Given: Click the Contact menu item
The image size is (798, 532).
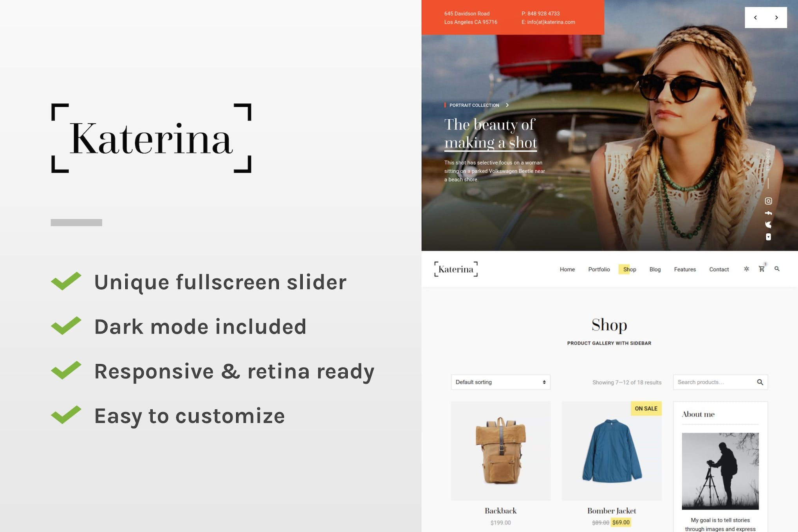Looking at the screenshot, I should click(x=719, y=269).
